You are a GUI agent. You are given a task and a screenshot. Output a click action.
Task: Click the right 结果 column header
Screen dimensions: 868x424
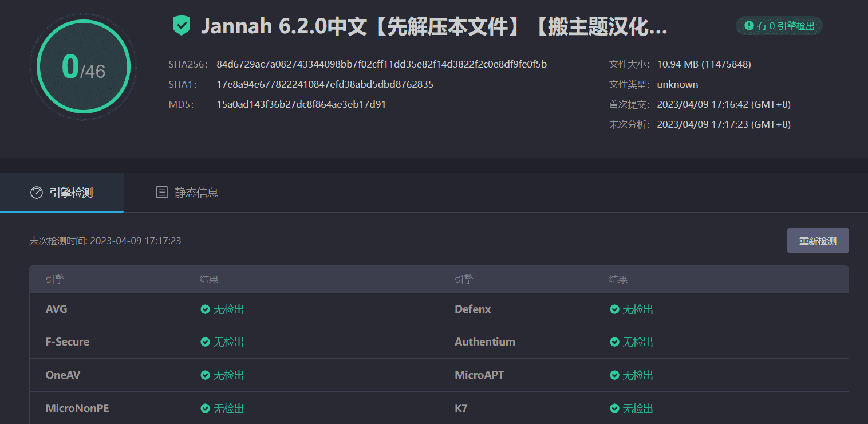coord(618,280)
